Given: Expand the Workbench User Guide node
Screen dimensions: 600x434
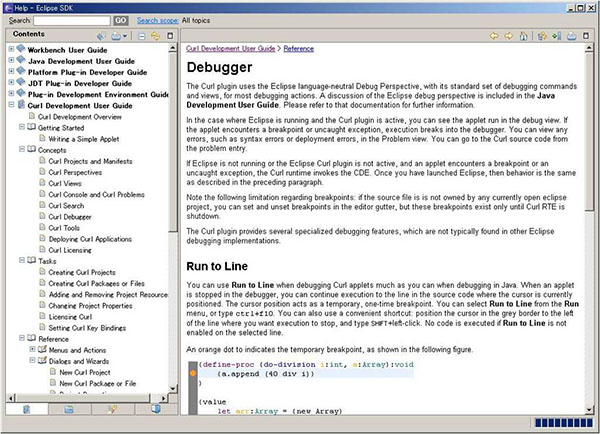Looking at the screenshot, I should 11,49.
